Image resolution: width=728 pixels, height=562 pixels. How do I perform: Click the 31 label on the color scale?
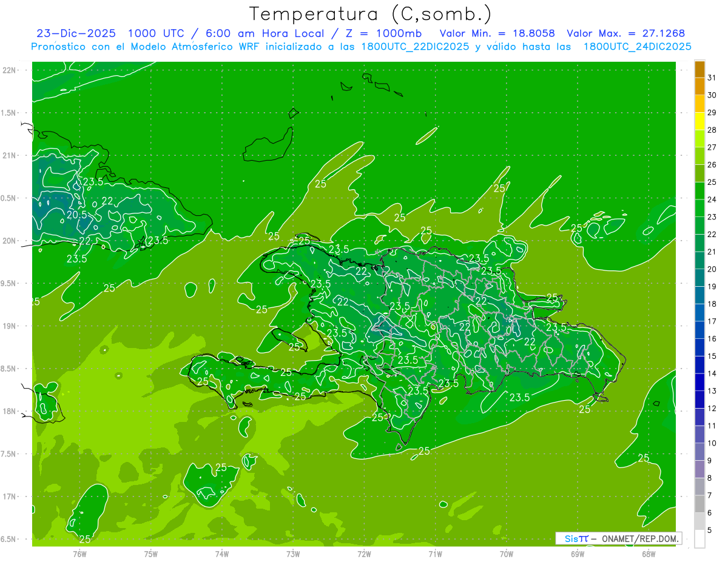point(712,78)
